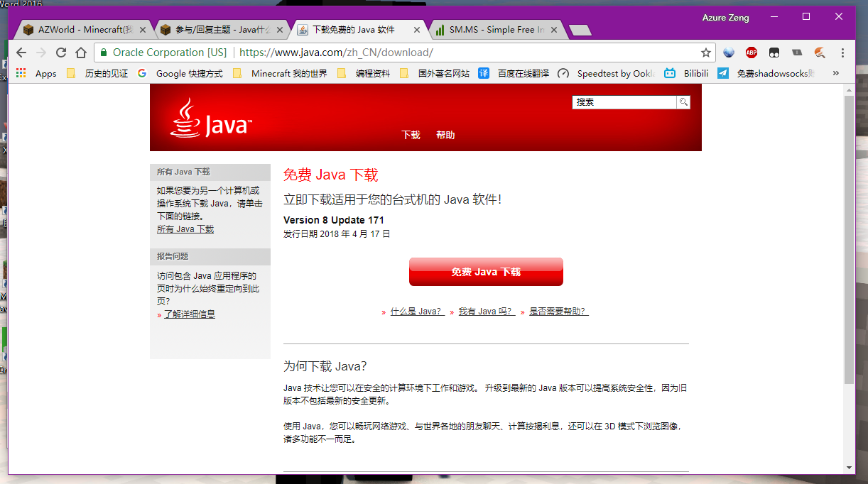Click the 免费 Java 下载 page heading
Screen dimensions: 868x484
coord(331,175)
